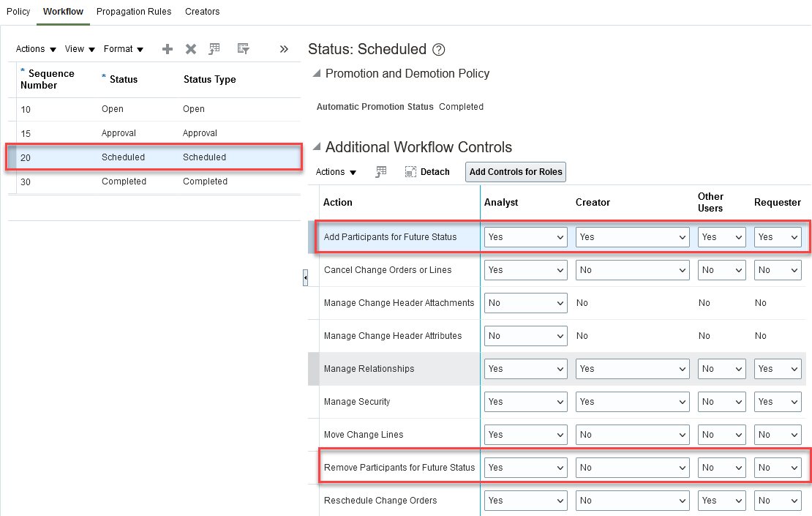This screenshot has width=812, height=516.
Task: Open Analyst dropdown for Cancel Change Orders
Action: point(526,270)
